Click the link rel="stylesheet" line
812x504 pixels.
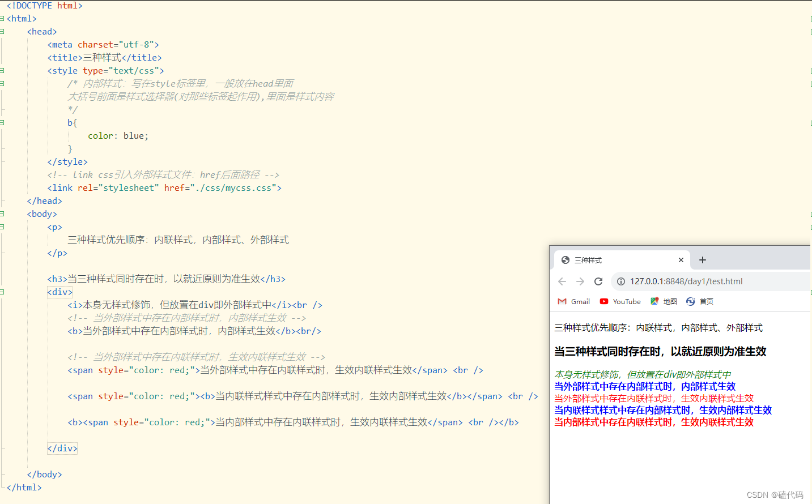164,188
